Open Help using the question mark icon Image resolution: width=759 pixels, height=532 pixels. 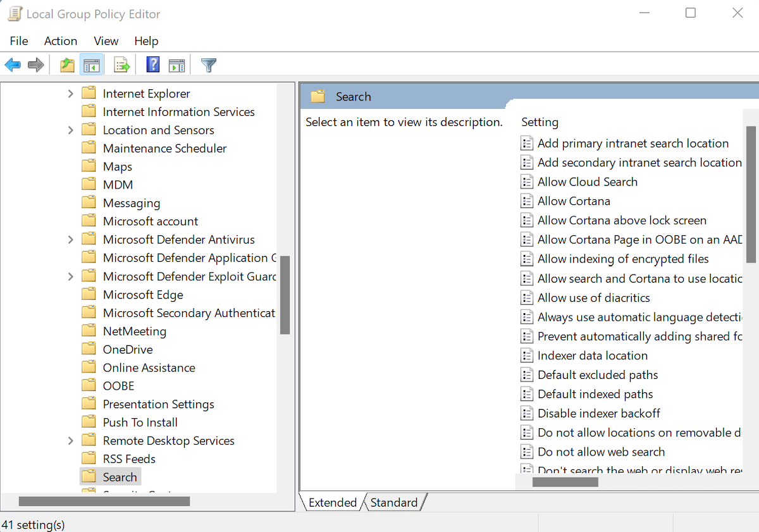tap(152, 64)
